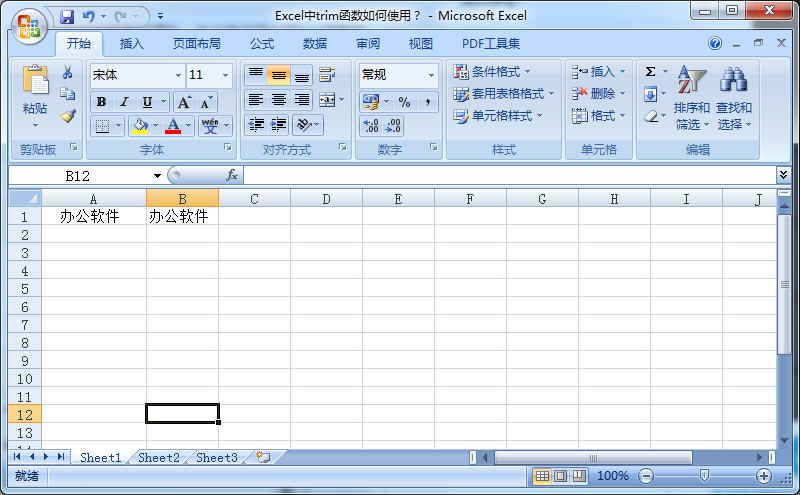
Task: Click the wrap text icon
Action: [327, 75]
